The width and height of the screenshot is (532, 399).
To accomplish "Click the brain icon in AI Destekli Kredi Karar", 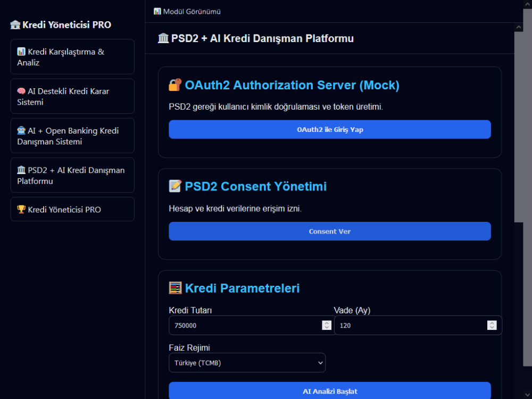I will coord(21,91).
